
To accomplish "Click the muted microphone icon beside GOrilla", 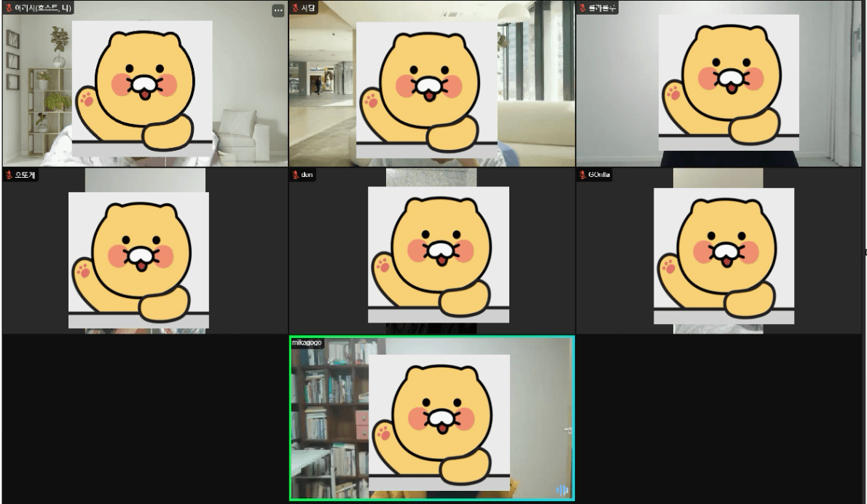I will click(583, 175).
